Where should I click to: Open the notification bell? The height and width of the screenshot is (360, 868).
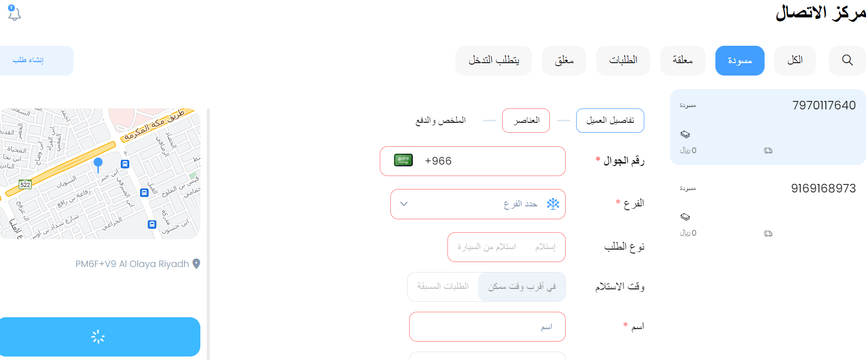14,13
